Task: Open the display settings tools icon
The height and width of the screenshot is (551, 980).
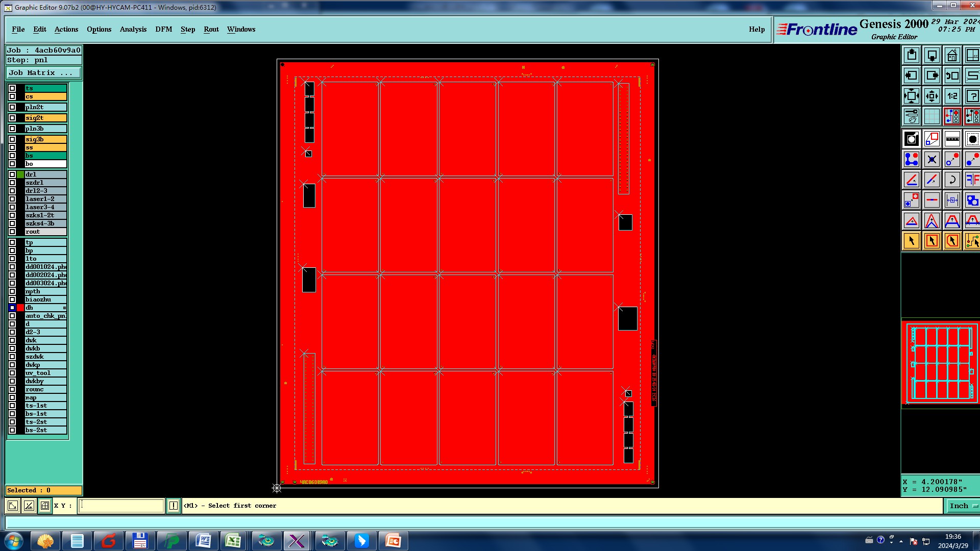Action: point(912,116)
